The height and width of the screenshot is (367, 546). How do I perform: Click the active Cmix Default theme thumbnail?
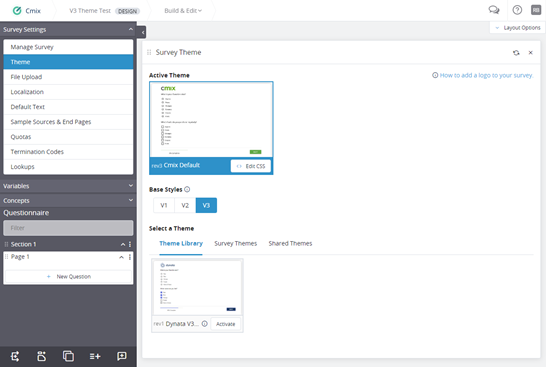tap(211, 120)
